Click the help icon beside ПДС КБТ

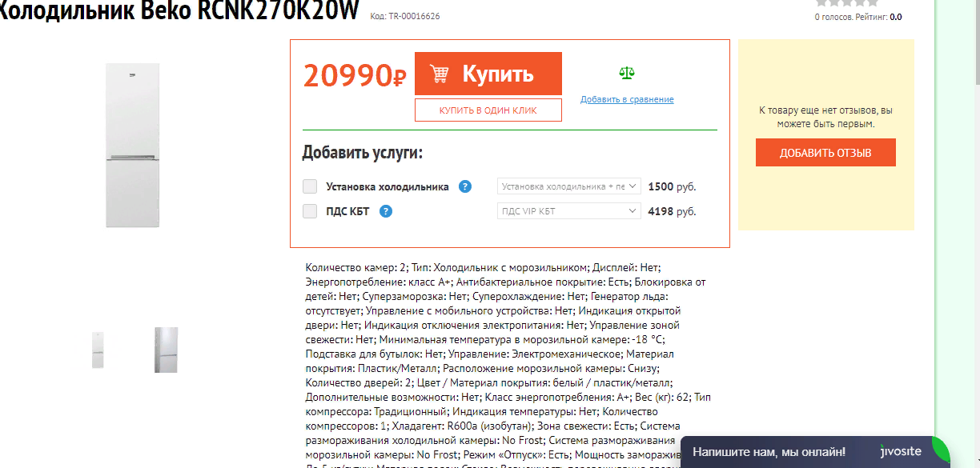pyautogui.click(x=386, y=211)
